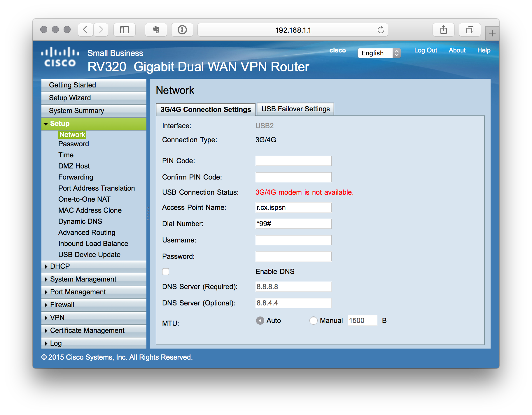
Task: Click the Log Out link
Action: (426, 50)
